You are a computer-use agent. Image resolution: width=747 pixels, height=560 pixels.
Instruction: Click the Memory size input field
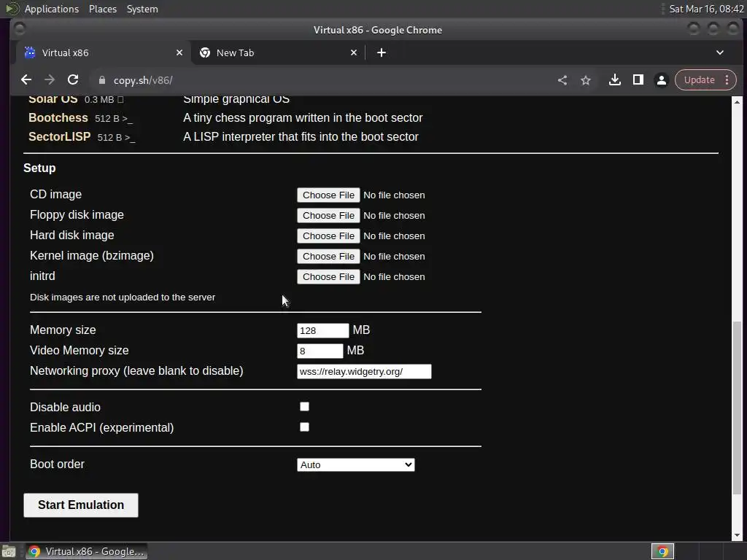[322, 330]
